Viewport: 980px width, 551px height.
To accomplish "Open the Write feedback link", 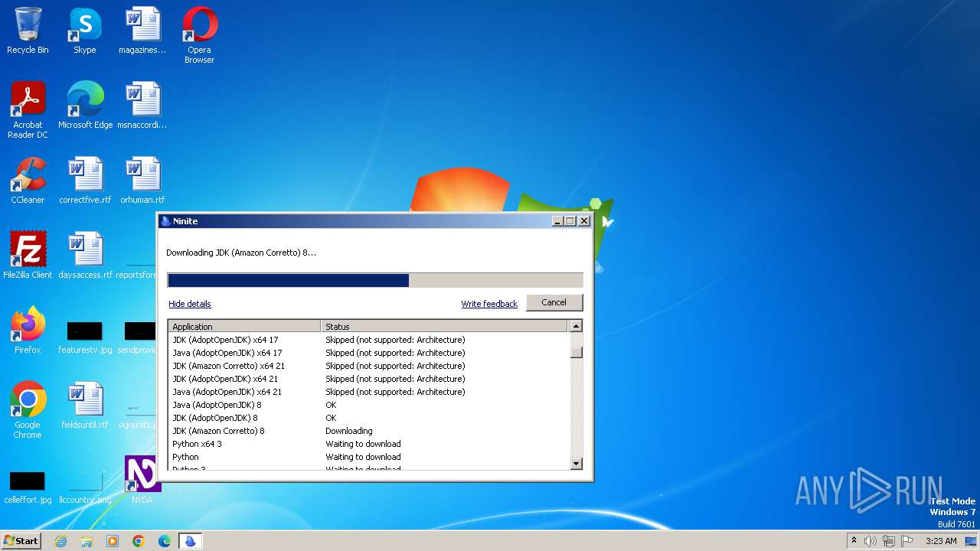I will pos(489,304).
